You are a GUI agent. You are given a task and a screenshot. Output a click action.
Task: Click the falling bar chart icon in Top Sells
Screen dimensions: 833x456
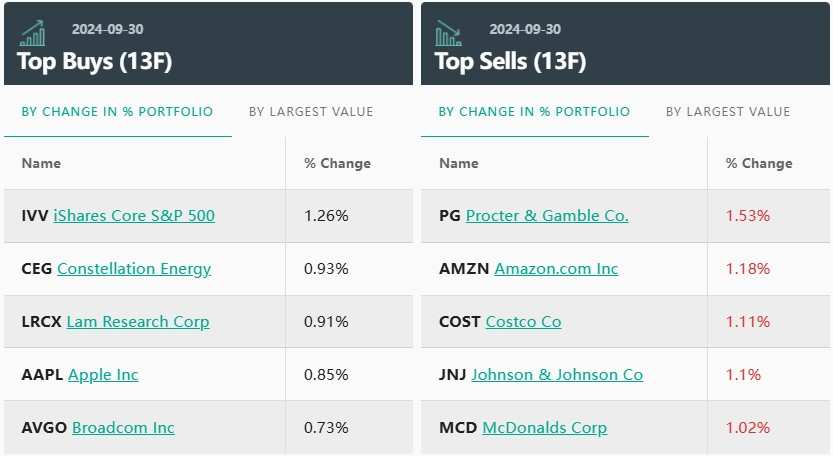pos(448,33)
